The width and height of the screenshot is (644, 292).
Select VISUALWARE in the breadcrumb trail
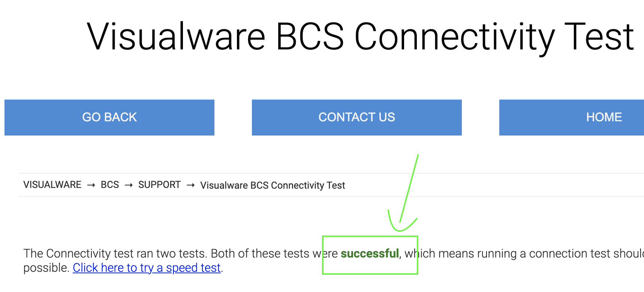click(x=52, y=185)
